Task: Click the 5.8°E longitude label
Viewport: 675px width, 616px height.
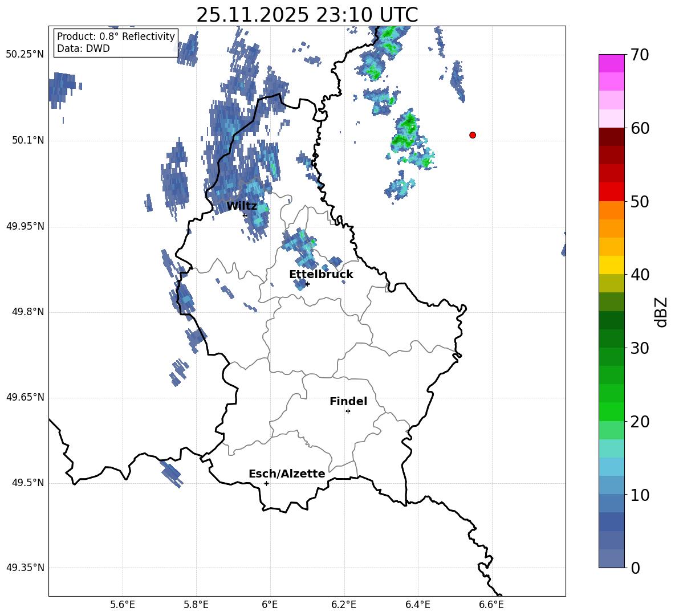Action: [x=196, y=605]
